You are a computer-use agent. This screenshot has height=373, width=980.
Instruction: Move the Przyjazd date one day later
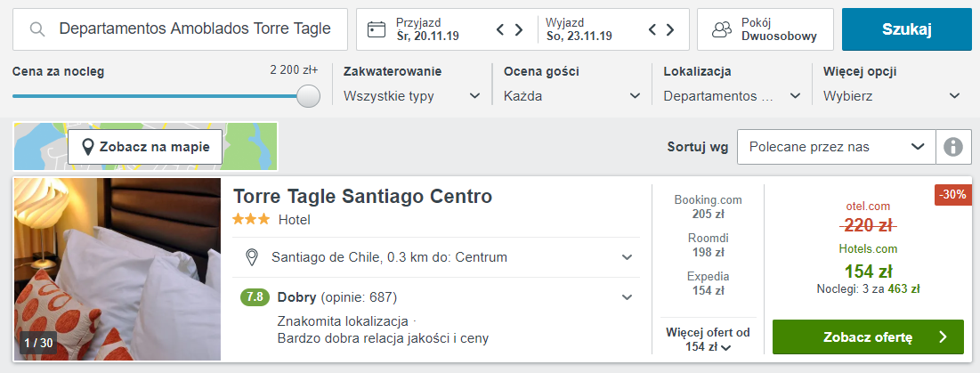pyautogui.click(x=519, y=29)
